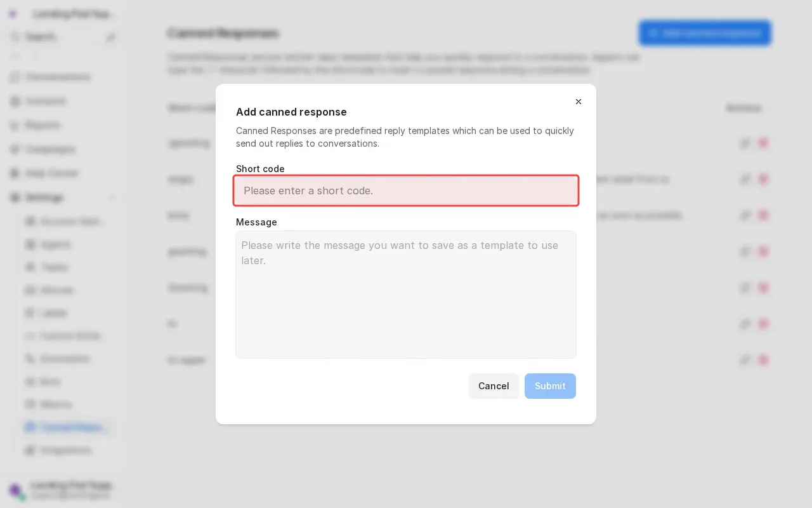Open the Agents settings entry
Screen dimensions: 812x508
(55, 244)
